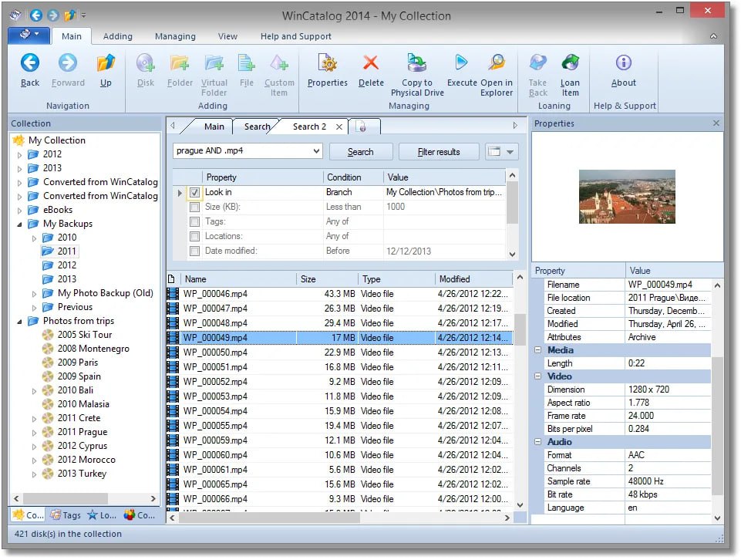Screen dimensions: 741x560
Task: Open Properties from the ribbon
Action: click(328, 64)
